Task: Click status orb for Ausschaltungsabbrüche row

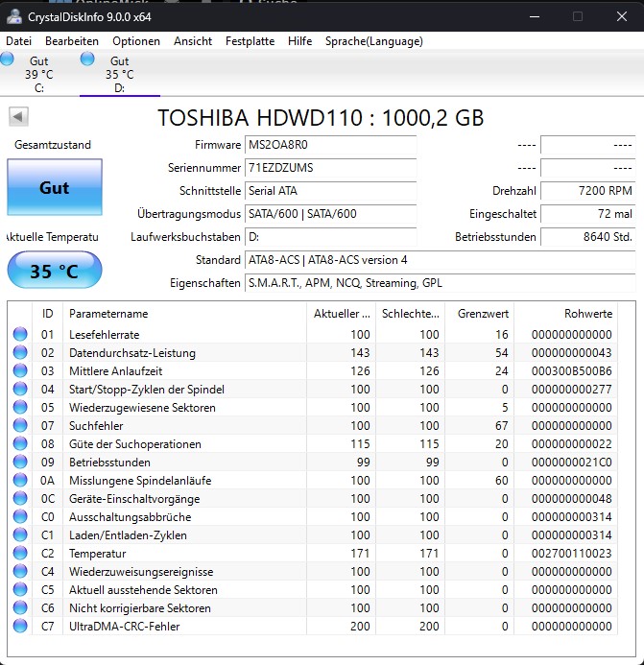Action: [20, 516]
